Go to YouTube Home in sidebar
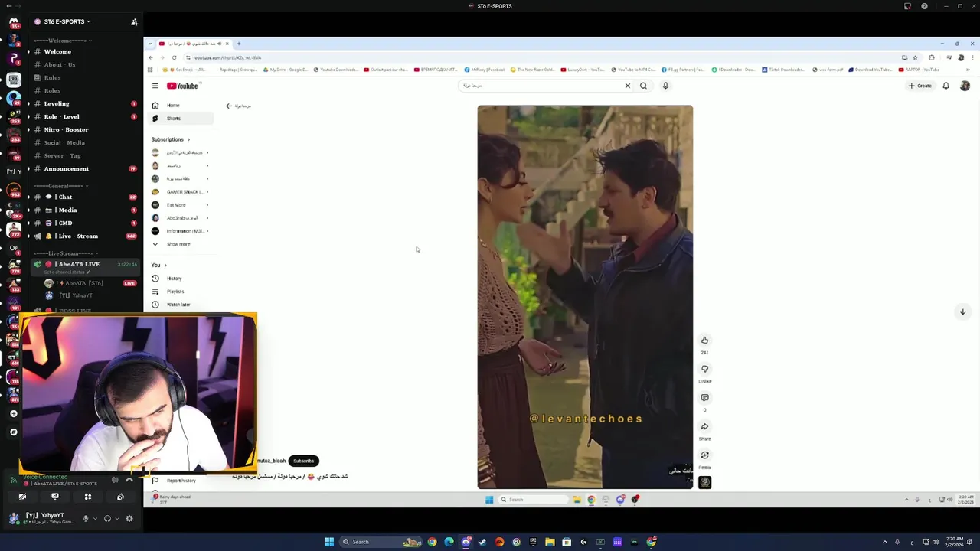Viewport: 980px width, 551px height. coord(181,106)
